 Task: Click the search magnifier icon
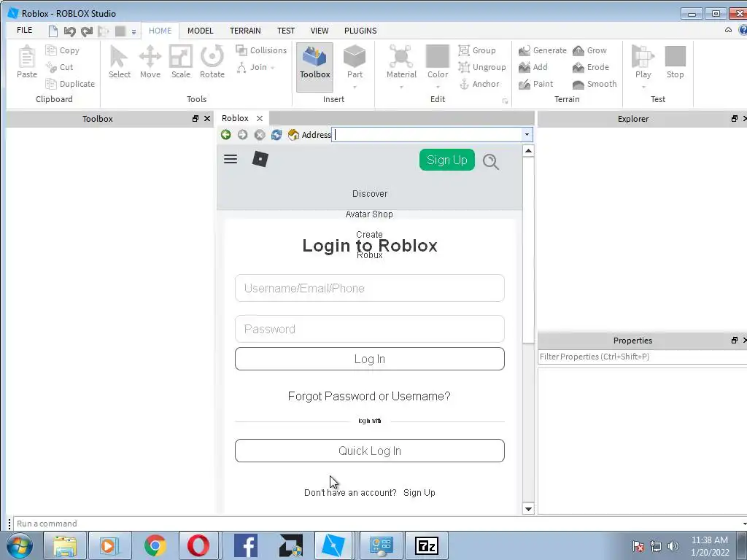491,162
